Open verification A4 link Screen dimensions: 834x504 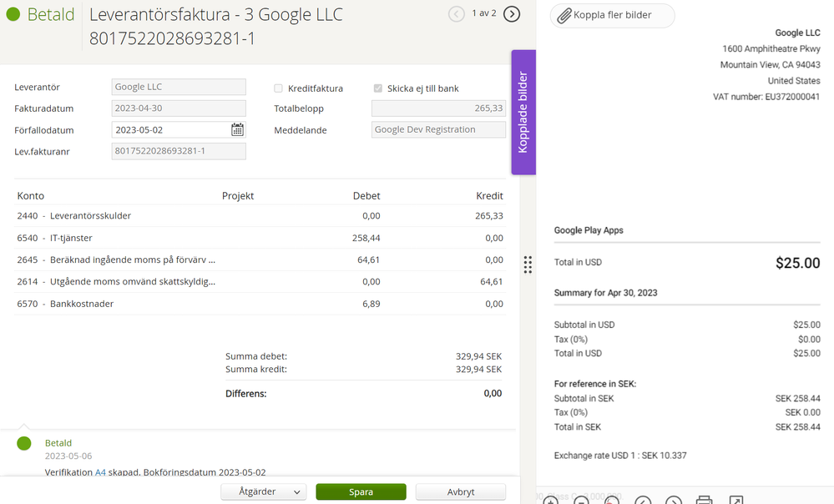click(100, 472)
